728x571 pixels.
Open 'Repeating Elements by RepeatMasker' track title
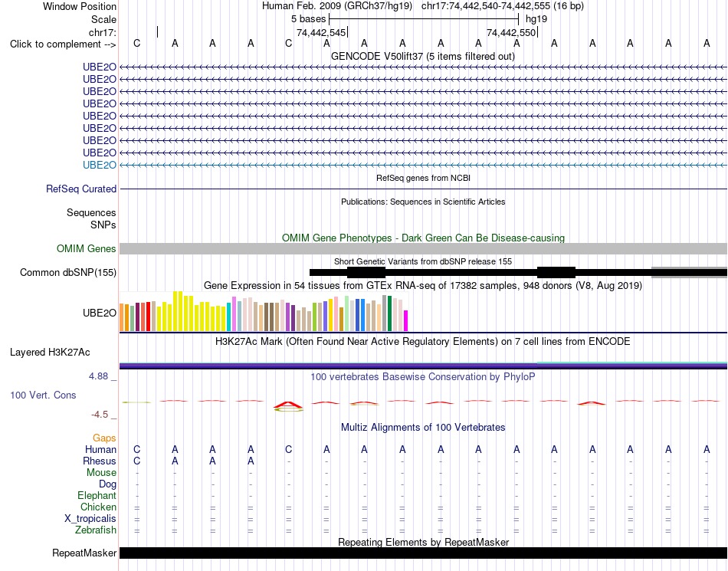[x=423, y=542]
